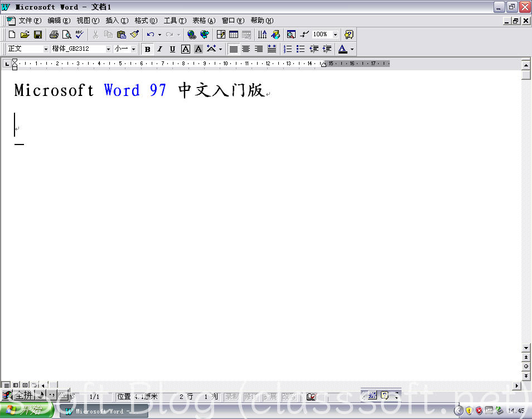Screen dimensions: 532x419
Task: Toggle Bold formatting
Action: tap(147, 49)
